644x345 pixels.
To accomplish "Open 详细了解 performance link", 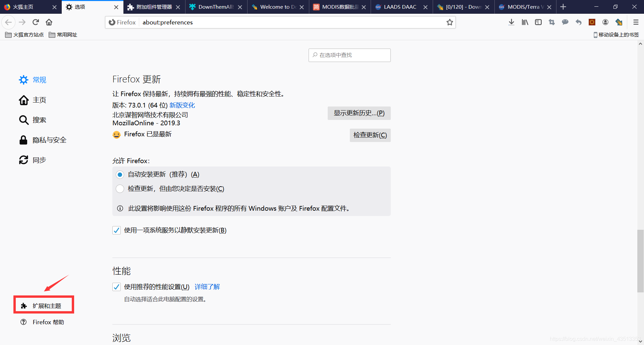I will (207, 287).
